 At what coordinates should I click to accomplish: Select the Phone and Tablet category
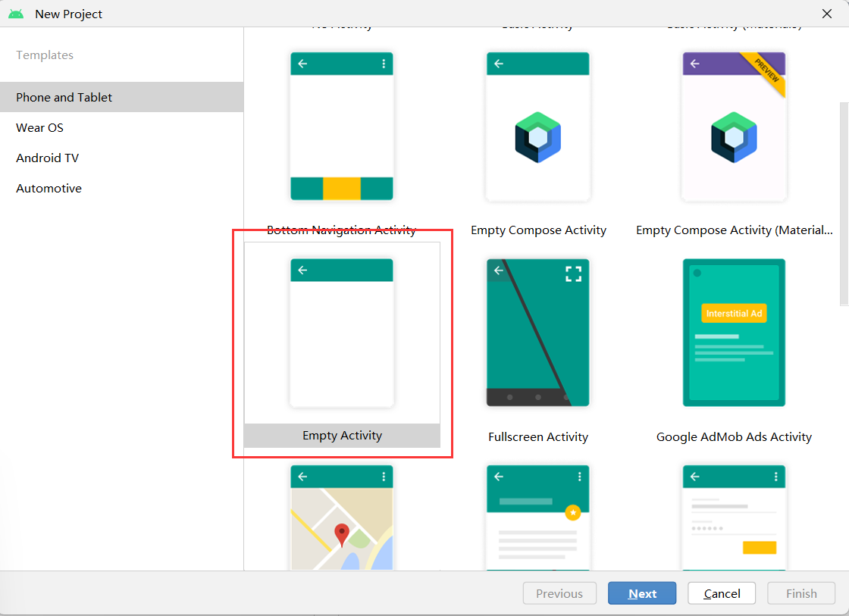click(x=121, y=98)
